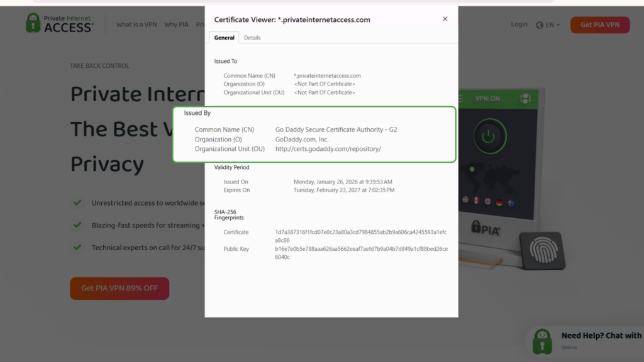Click the icon right of VPN: ON
644x362 pixels.
pyautogui.click(x=525, y=99)
